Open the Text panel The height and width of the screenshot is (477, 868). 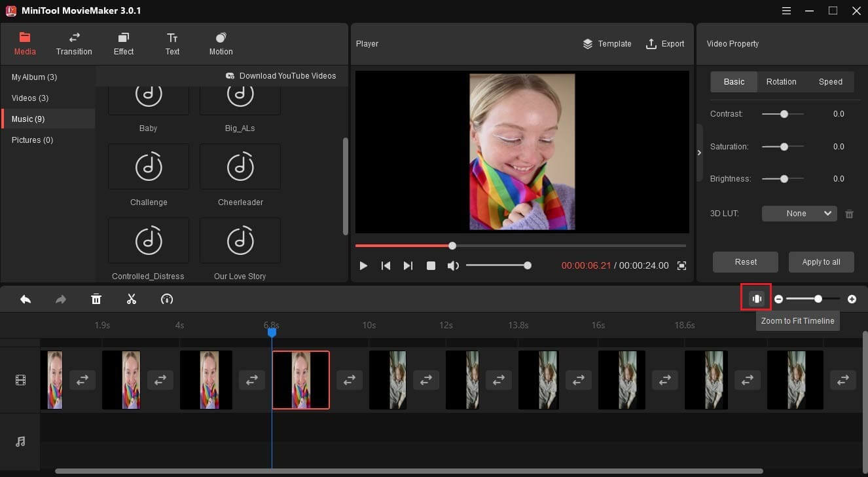(x=172, y=43)
